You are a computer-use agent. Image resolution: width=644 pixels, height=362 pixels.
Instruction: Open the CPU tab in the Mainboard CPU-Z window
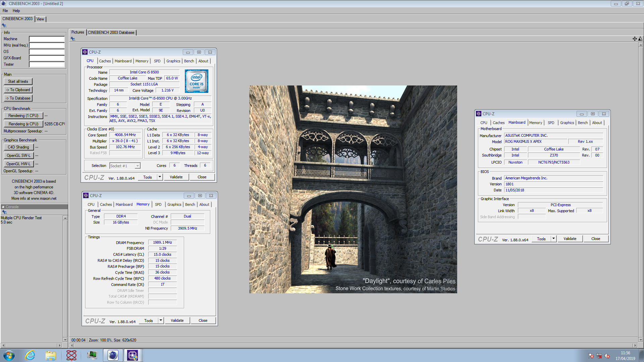(x=484, y=123)
